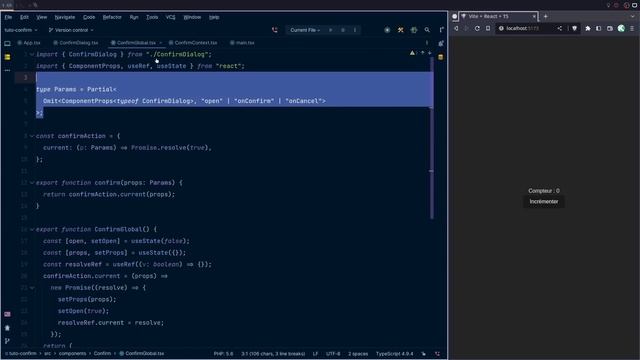Click breadcrumb components in path bar
Image resolution: width=640 pixels, height=360 pixels.
click(x=72, y=354)
